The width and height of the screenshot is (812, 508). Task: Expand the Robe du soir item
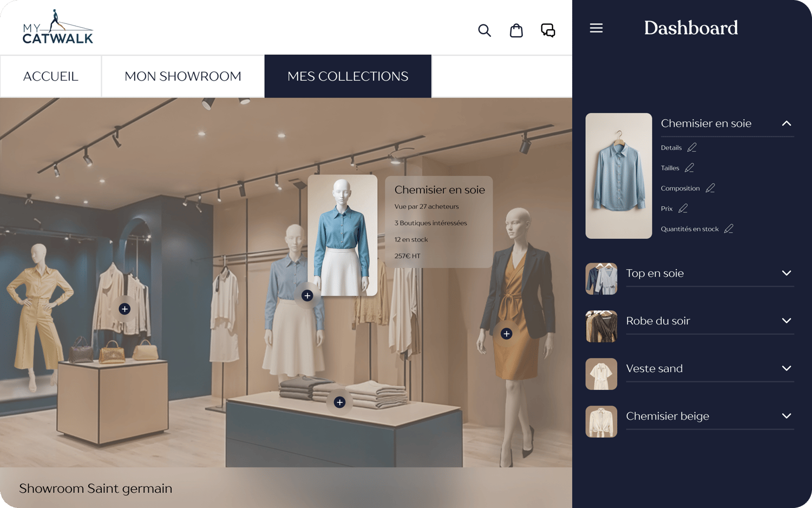pyautogui.click(x=787, y=321)
